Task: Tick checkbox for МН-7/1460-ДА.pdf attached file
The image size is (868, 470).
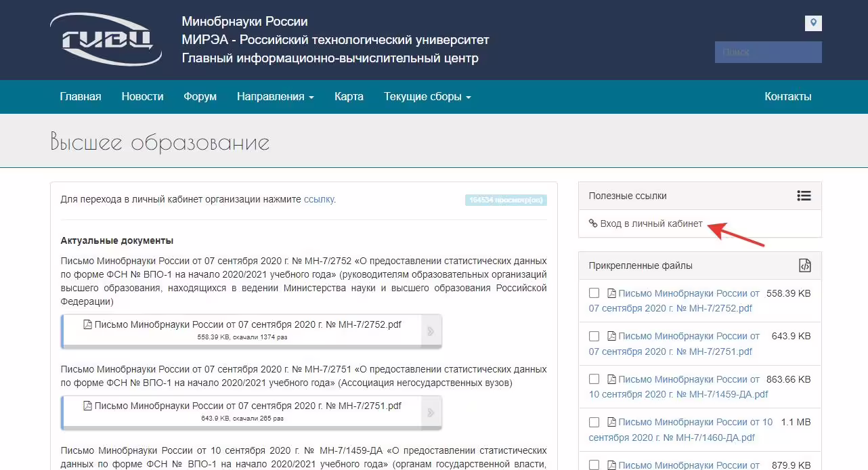Action: (594, 422)
